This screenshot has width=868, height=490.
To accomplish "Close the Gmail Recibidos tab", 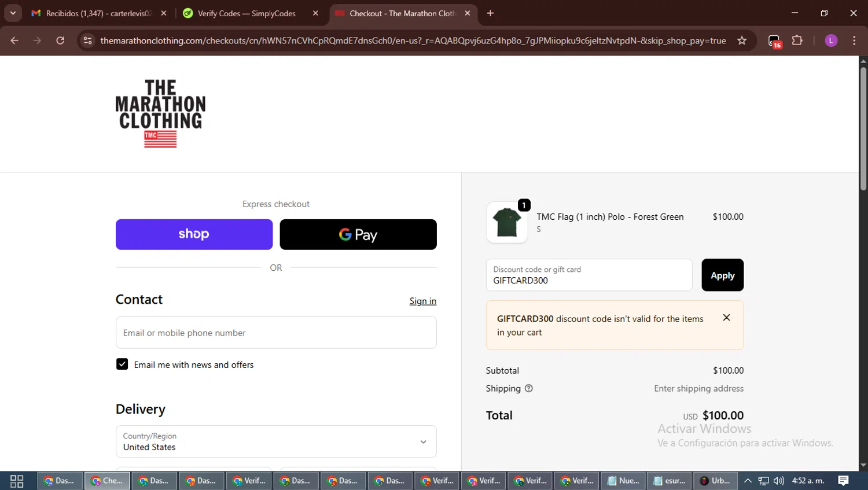I will [164, 13].
